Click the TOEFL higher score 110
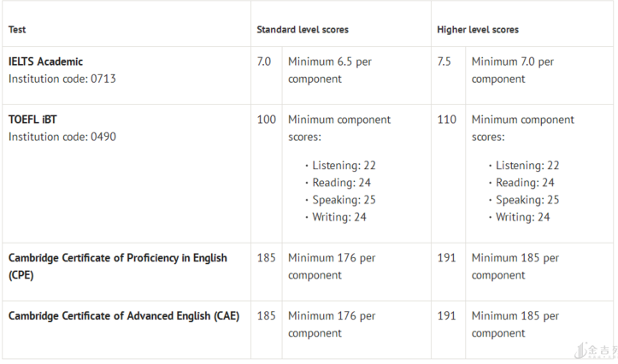 (x=447, y=120)
